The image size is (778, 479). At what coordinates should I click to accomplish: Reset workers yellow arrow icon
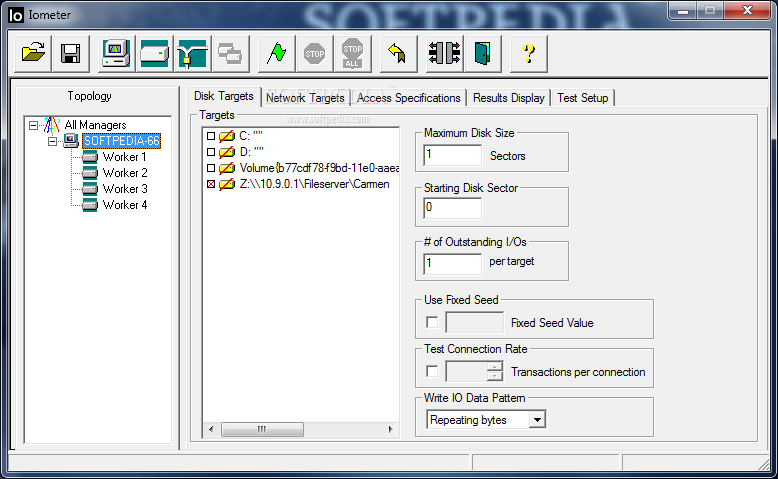398,53
